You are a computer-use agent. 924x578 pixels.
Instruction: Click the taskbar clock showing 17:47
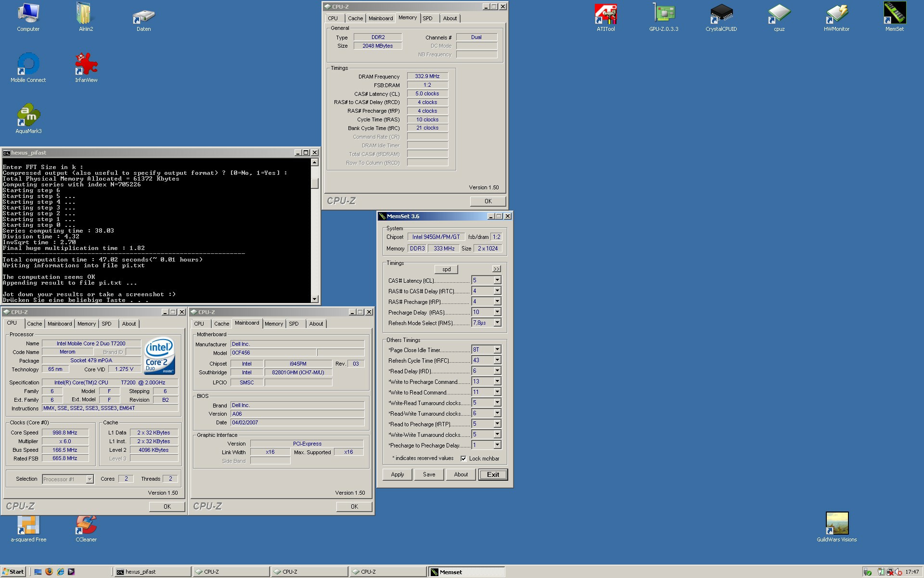pyautogui.click(x=912, y=572)
